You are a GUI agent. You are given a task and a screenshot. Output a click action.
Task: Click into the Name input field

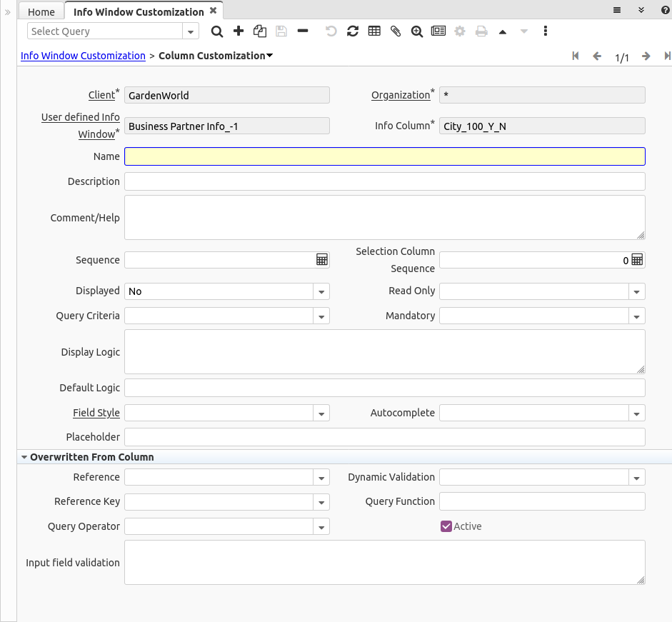click(384, 156)
